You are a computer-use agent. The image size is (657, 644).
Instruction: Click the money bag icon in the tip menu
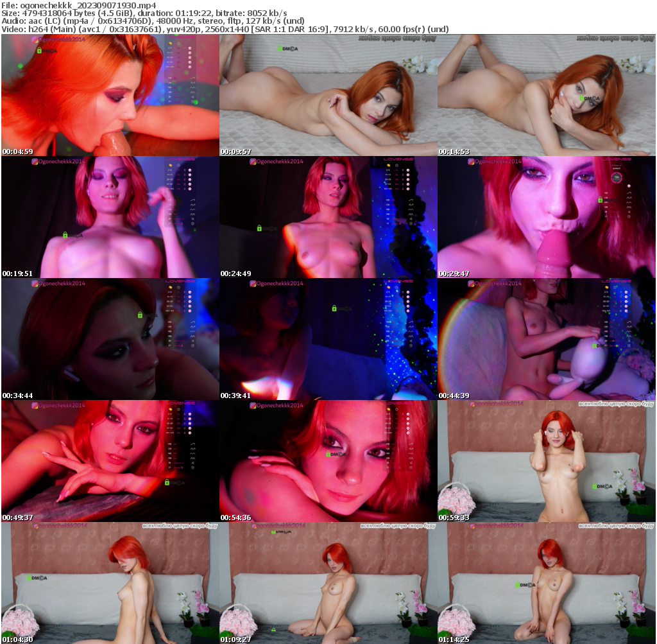click(170, 165)
